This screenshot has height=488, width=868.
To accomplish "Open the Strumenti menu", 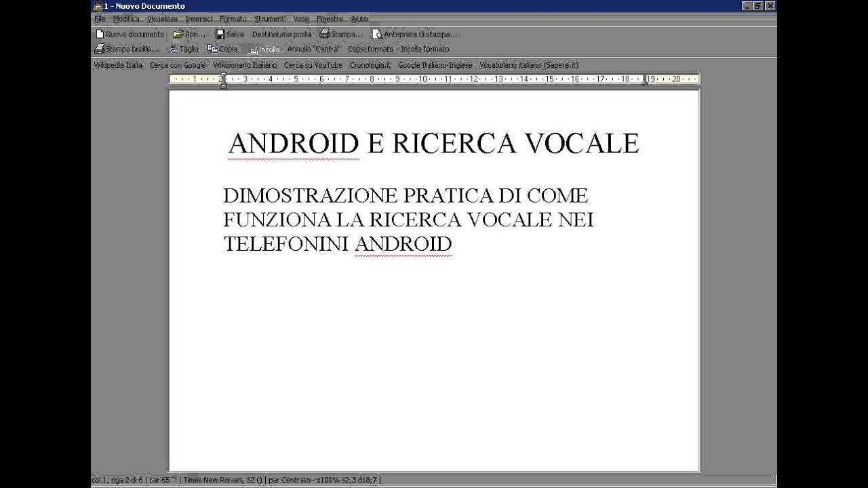I will point(270,19).
